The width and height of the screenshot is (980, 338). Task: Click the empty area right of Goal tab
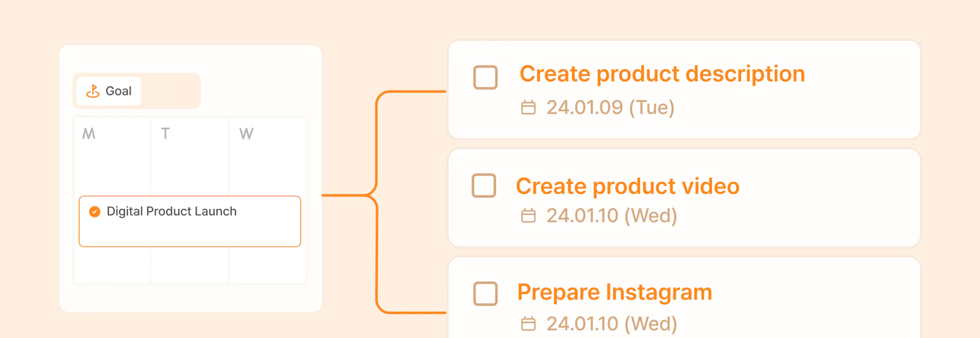(x=170, y=91)
